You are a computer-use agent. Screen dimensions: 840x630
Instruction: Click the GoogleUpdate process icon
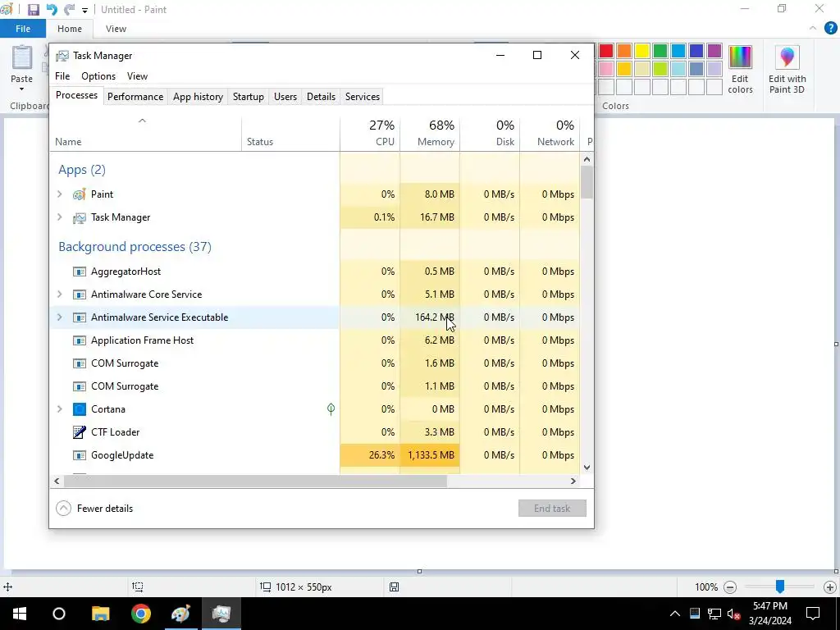(x=80, y=455)
